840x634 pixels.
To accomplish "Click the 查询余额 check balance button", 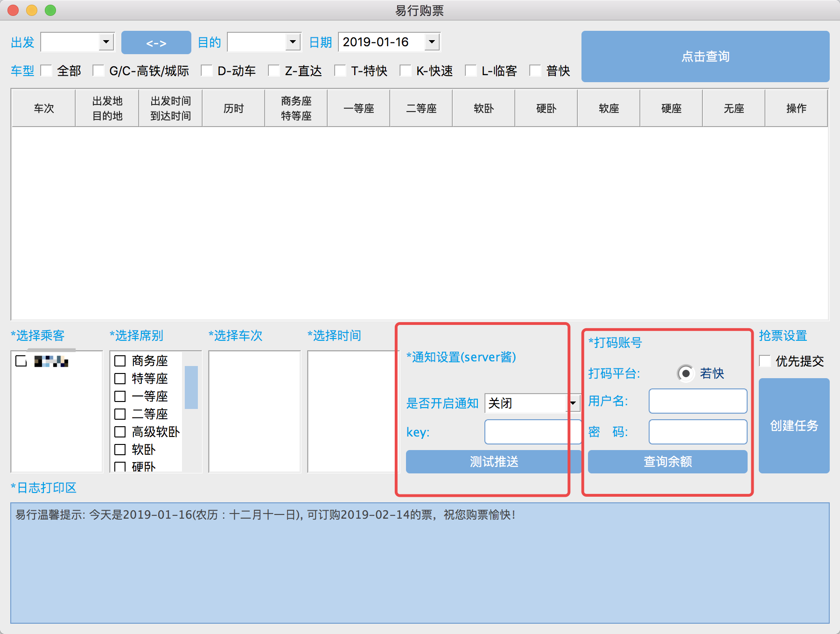I will point(668,462).
